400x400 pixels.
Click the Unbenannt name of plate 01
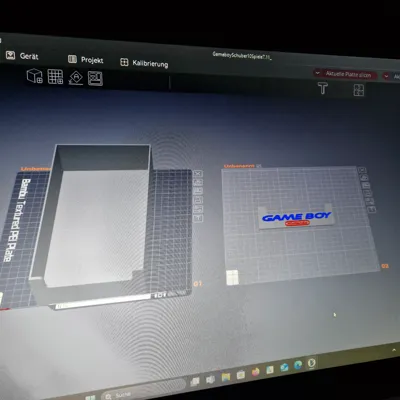(x=36, y=169)
